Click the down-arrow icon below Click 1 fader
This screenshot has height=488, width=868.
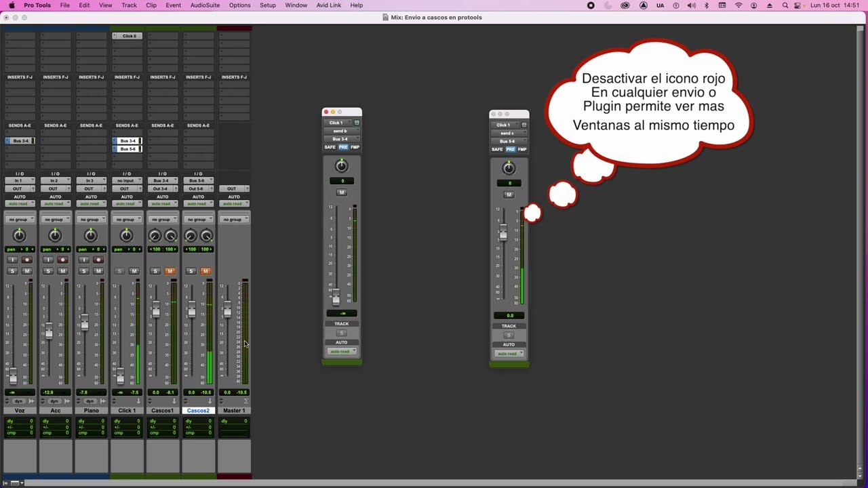tap(138, 401)
